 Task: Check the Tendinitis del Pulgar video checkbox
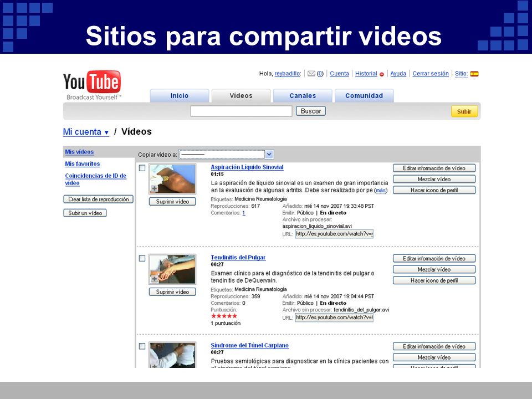(x=142, y=259)
